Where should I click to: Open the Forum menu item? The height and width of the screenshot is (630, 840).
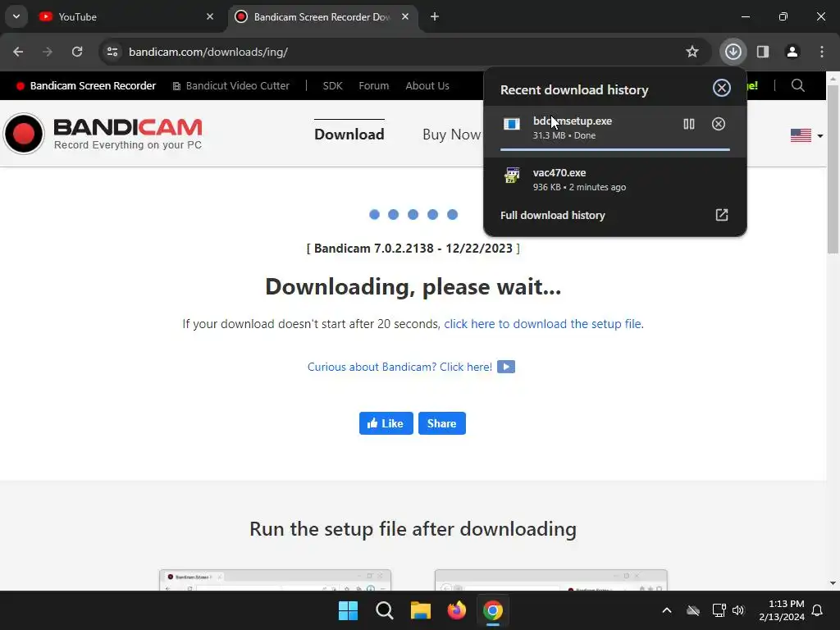(x=374, y=85)
